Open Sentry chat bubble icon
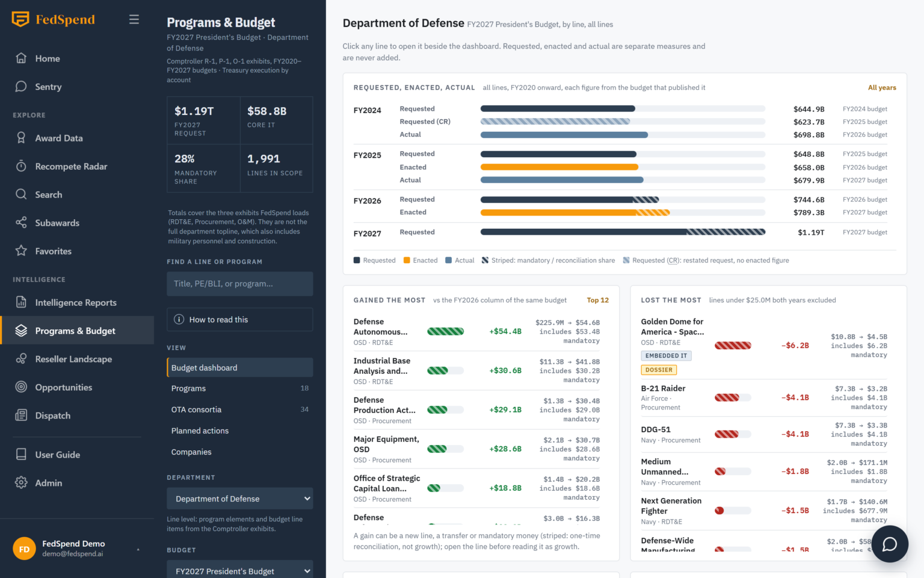The height and width of the screenshot is (578, 924). click(21, 87)
